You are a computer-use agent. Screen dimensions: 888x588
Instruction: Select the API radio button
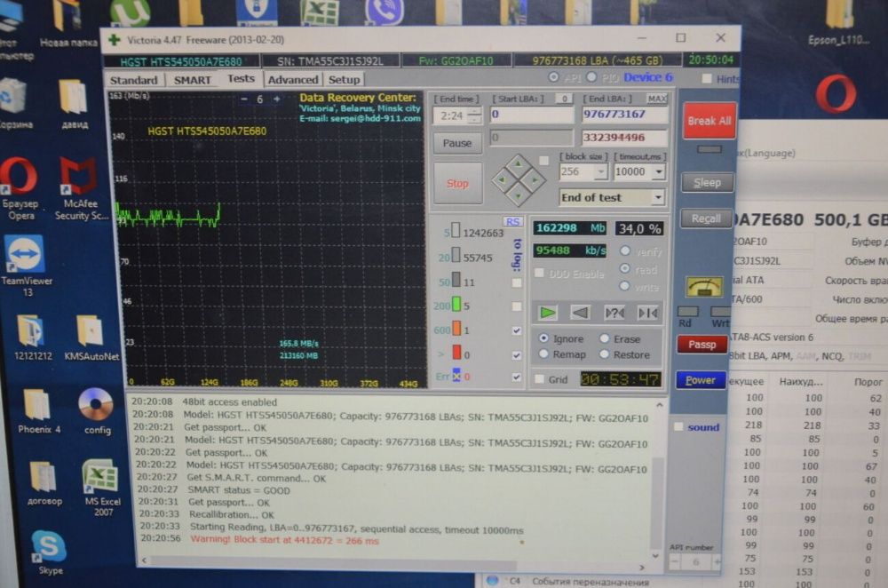pos(553,77)
